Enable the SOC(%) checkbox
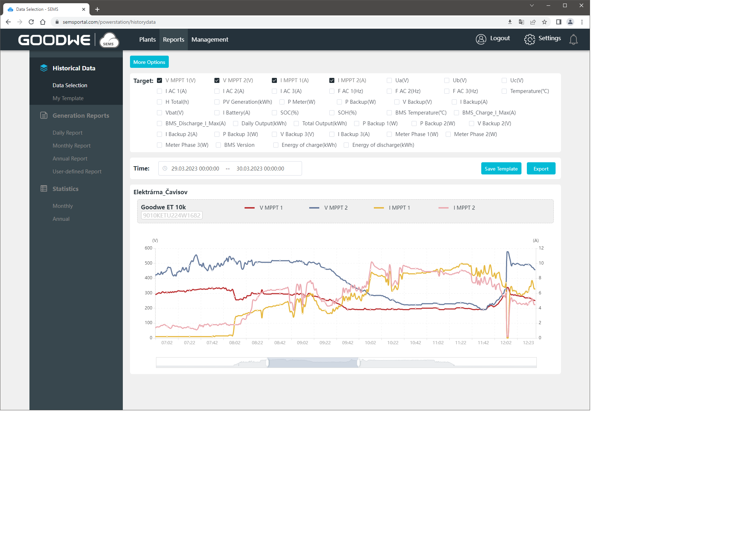Screen dimensions: 747x560 [x=274, y=113]
